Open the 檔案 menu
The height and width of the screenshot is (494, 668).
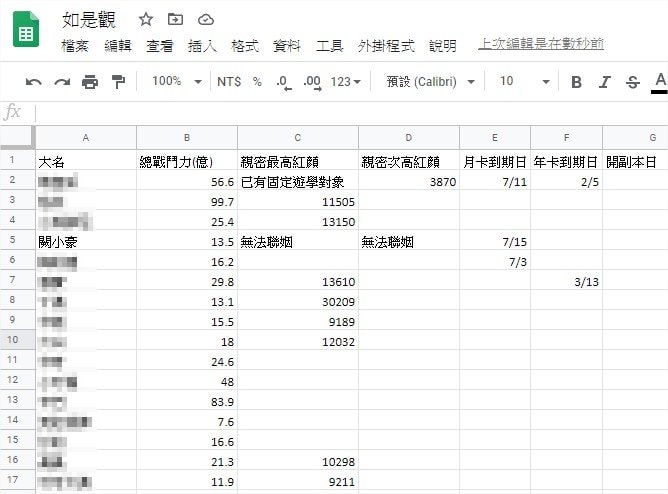pyautogui.click(x=75, y=45)
